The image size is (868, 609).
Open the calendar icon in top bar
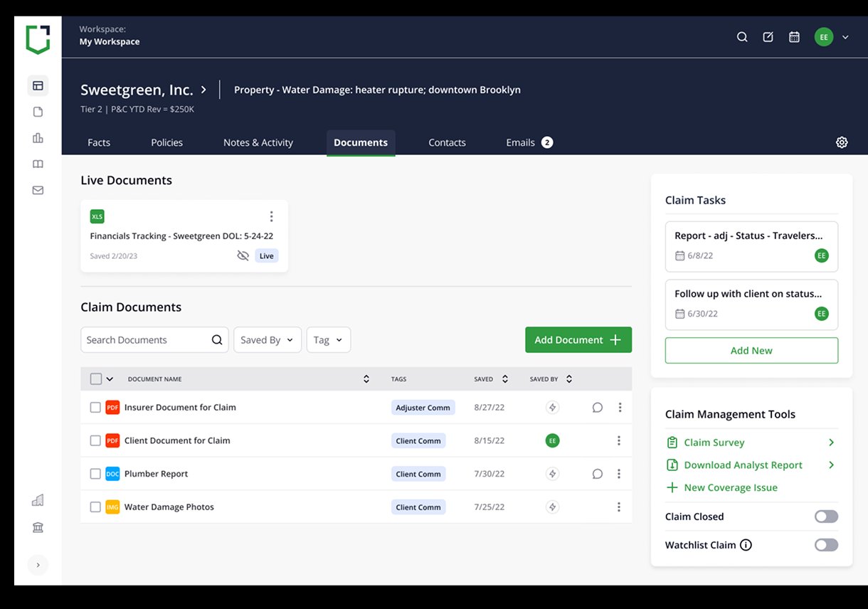(795, 37)
